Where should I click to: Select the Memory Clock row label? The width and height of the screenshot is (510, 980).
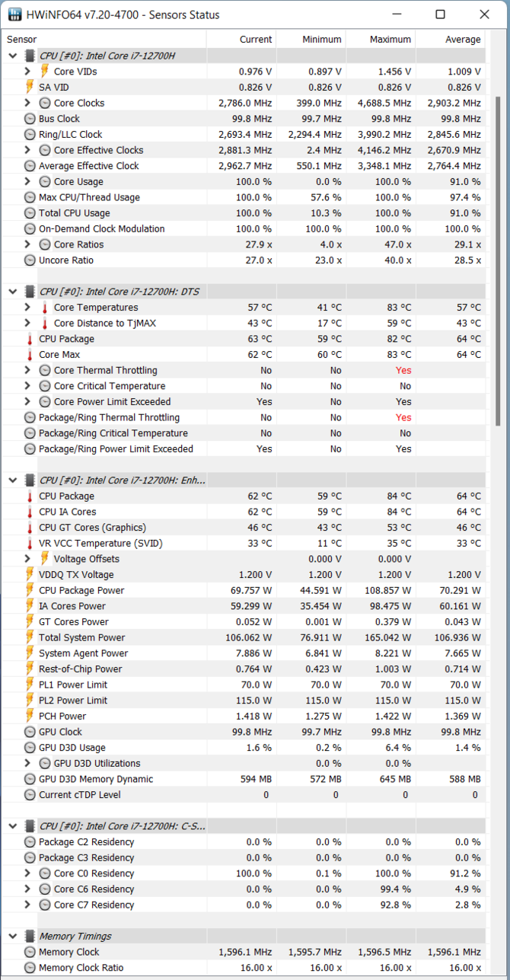click(x=69, y=952)
